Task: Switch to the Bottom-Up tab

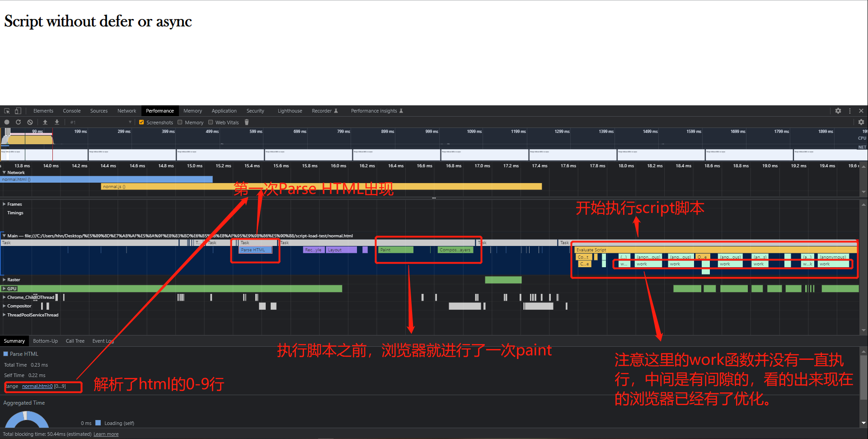Action: coord(45,341)
